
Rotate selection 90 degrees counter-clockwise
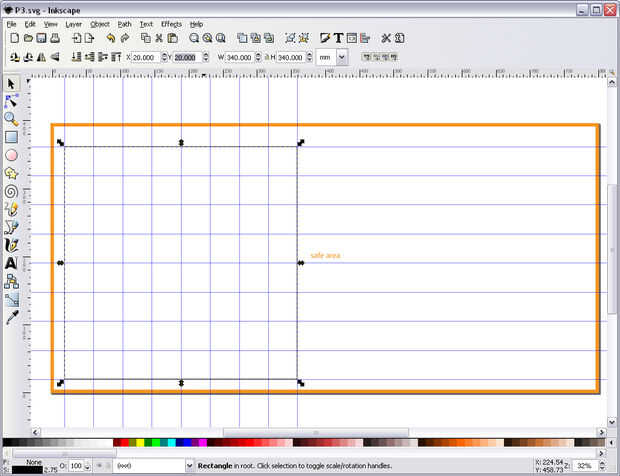(x=15, y=57)
